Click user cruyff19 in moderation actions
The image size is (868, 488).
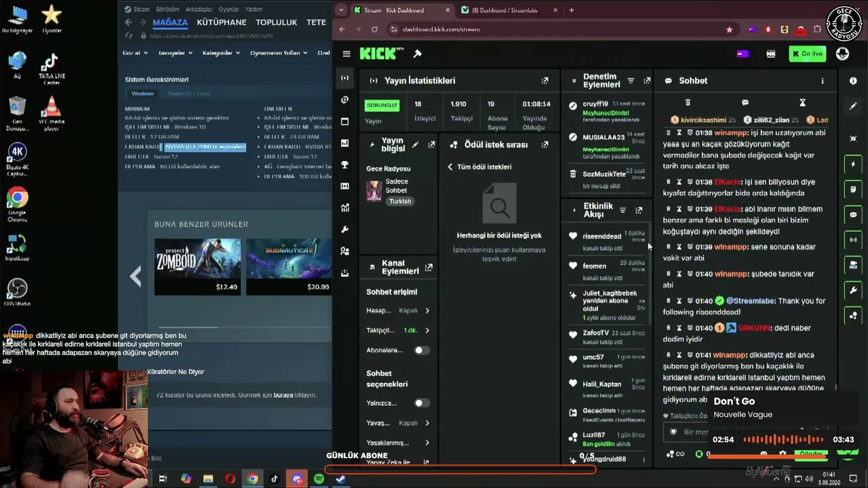[595, 104]
